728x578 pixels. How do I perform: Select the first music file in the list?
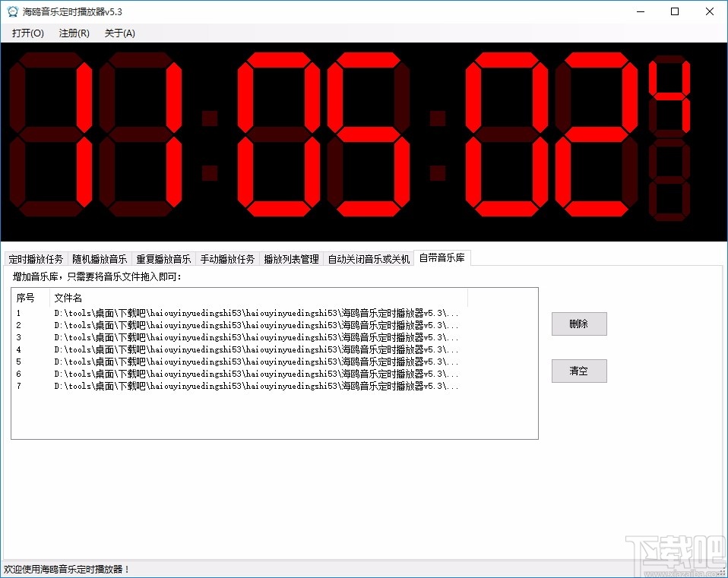point(228,312)
